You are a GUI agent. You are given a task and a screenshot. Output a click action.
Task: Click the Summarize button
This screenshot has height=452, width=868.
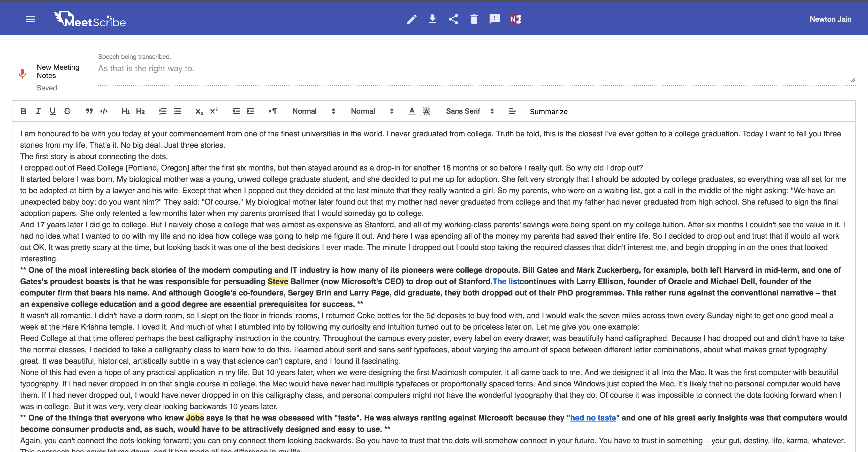click(x=548, y=112)
